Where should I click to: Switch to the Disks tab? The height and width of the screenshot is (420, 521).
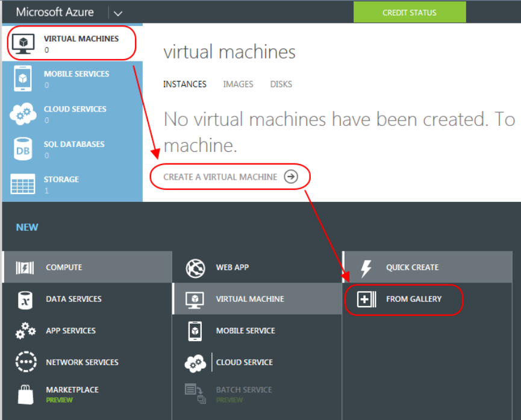281,84
